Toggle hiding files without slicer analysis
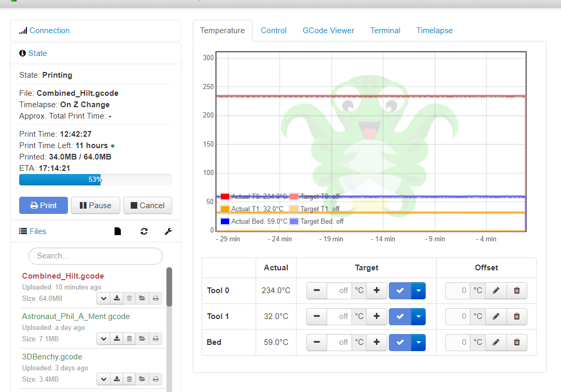The image size is (561, 392). click(118, 231)
